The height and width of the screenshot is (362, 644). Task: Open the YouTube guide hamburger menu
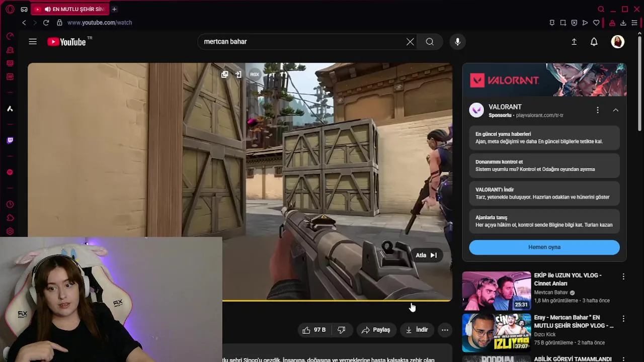(33, 42)
